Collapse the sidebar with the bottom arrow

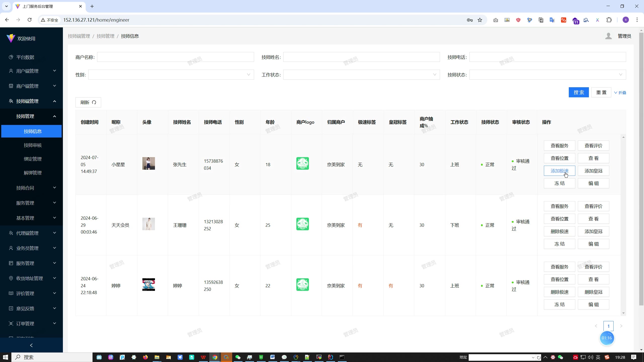point(31,345)
